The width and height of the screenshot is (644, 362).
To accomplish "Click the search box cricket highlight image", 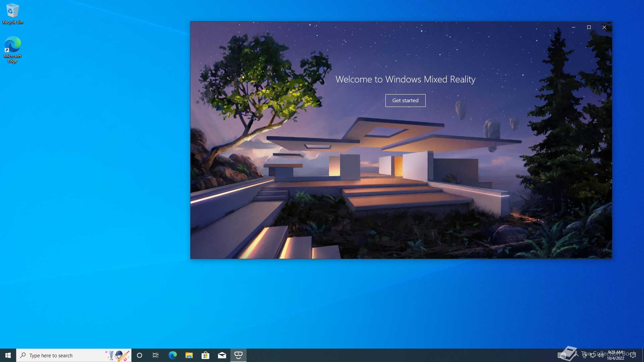I will pyautogui.click(x=117, y=355).
